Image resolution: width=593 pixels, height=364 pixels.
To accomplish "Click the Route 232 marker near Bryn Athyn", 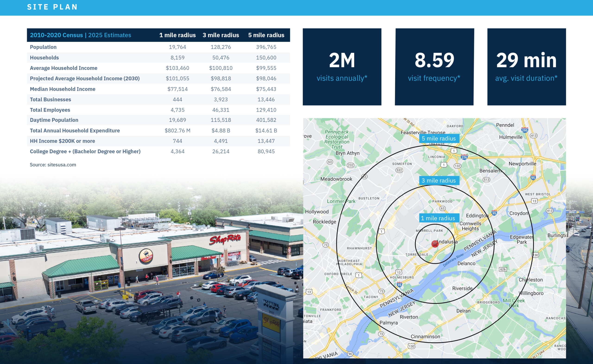I will [x=350, y=165].
